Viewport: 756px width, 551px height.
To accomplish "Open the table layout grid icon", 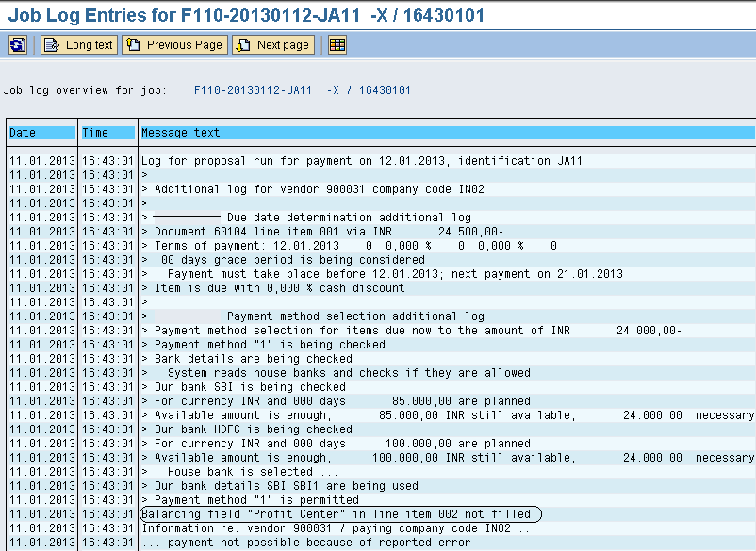I will coord(337,44).
